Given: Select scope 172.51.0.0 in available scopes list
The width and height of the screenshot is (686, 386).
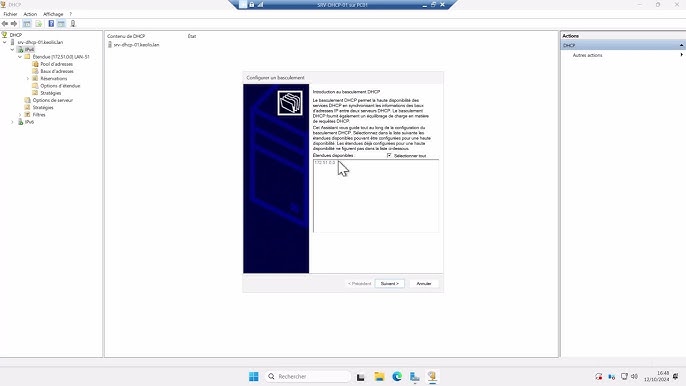Looking at the screenshot, I should 325,163.
